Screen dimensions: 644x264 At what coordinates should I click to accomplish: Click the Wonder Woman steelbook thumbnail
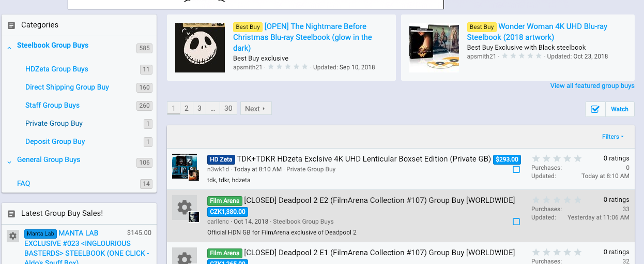point(434,48)
